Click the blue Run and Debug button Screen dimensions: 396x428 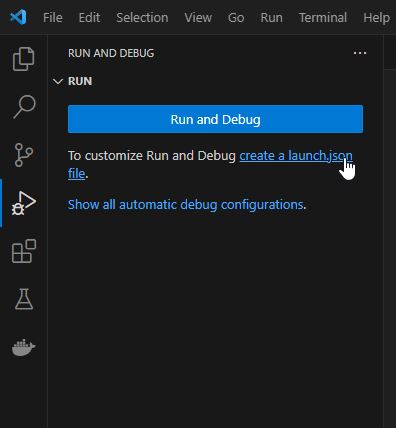[215, 119]
